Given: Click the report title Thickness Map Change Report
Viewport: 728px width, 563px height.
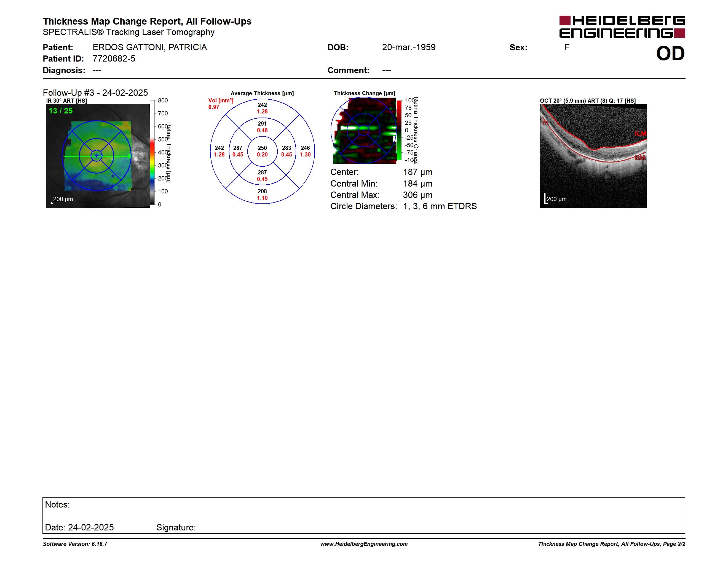Looking at the screenshot, I should point(147,21).
